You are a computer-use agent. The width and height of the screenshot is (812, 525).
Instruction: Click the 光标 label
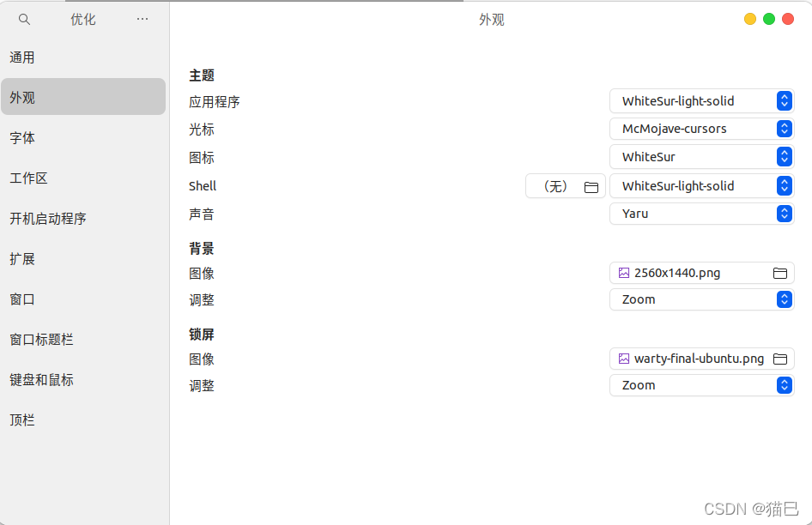pyautogui.click(x=202, y=130)
